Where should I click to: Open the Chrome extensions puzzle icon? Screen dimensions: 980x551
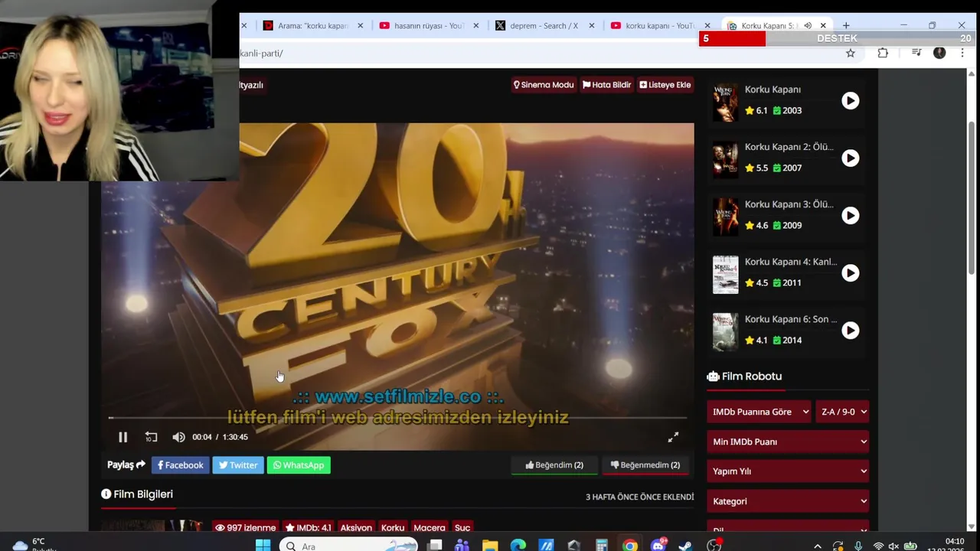tap(883, 53)
